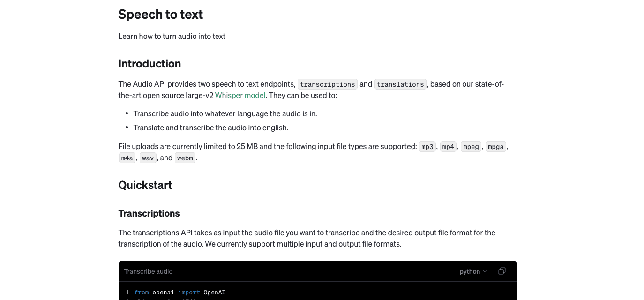Click the Transcriptions subsection heading

149,213
